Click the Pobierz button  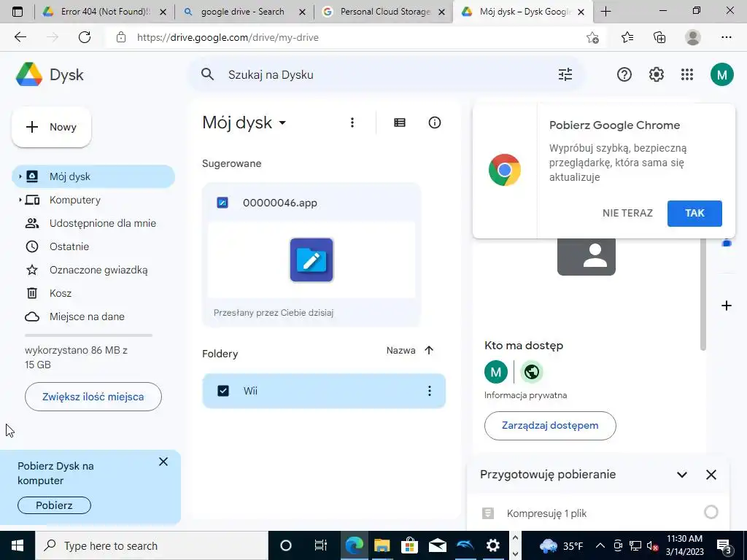pos(54,505)
